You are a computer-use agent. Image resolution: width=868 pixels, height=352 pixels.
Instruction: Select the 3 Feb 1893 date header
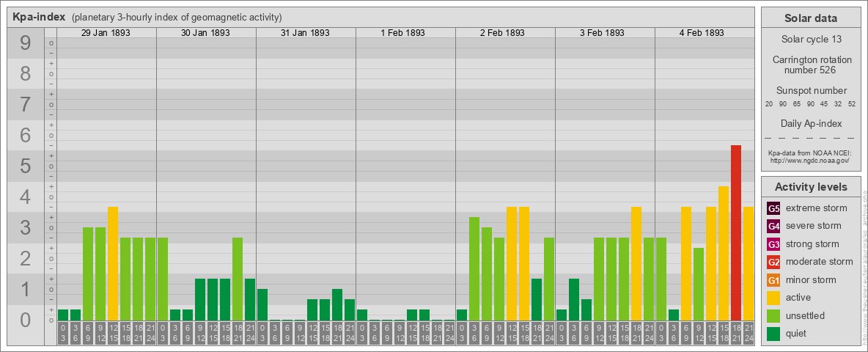pyautogui.click(x=603, y=33)
